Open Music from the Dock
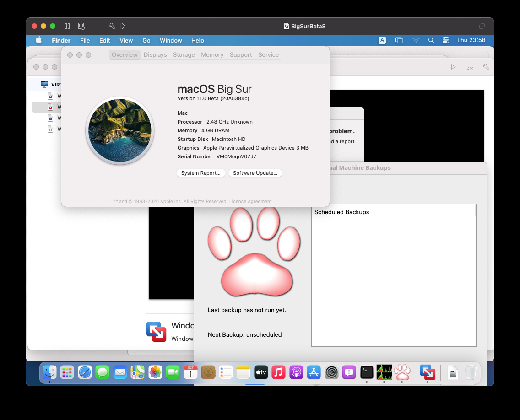 [279, 372]
